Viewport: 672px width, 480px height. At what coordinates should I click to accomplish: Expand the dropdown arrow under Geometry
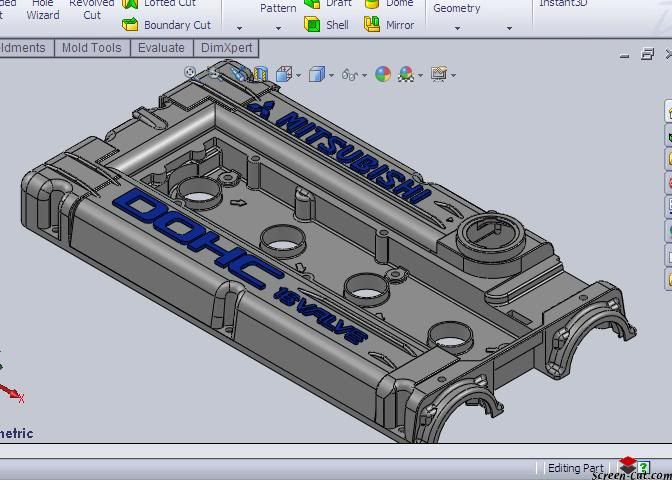457,28
